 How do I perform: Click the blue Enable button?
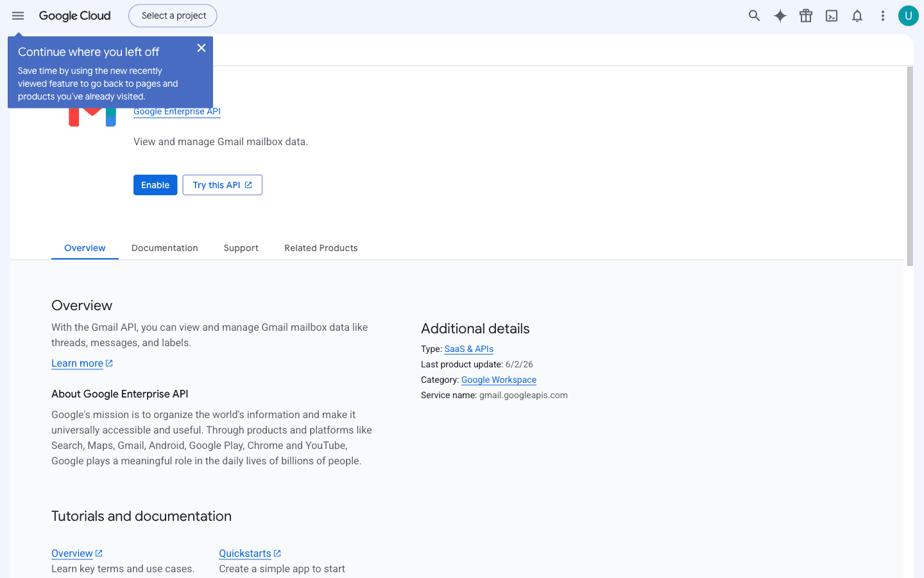pyautogui.click(x=155, y=185)
